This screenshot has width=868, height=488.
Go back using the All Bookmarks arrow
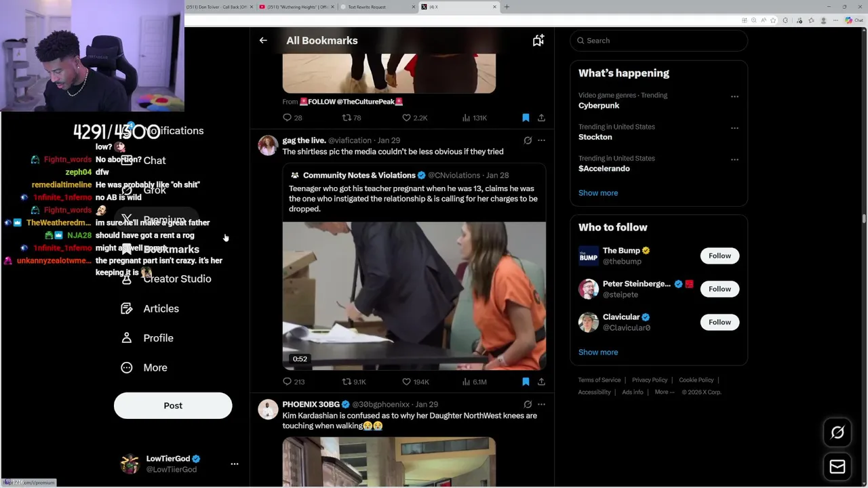click(x=263, y=41)
